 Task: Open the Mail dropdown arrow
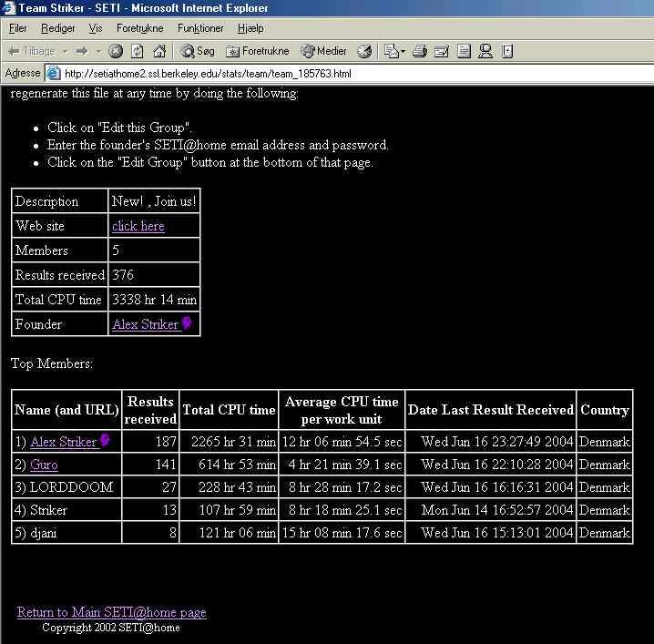point(403,52)
